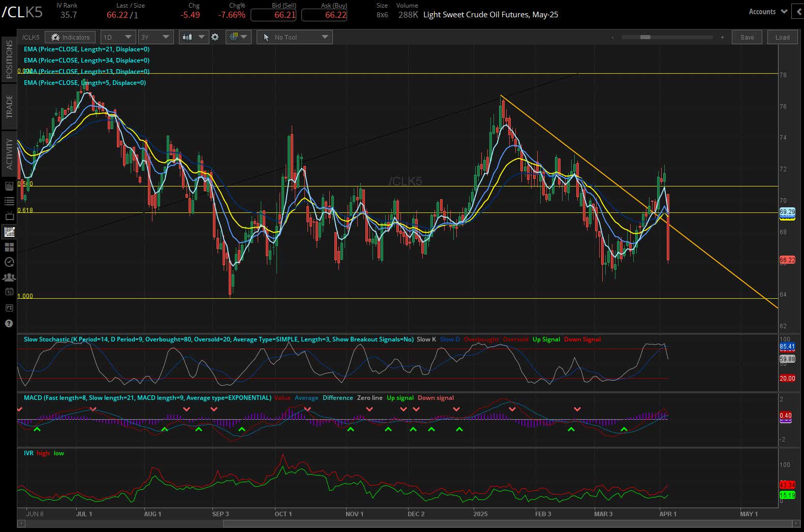Open the candlestick chart type dropdown
The height and width of the screenshot is (532, 804).
pos(194,37)
